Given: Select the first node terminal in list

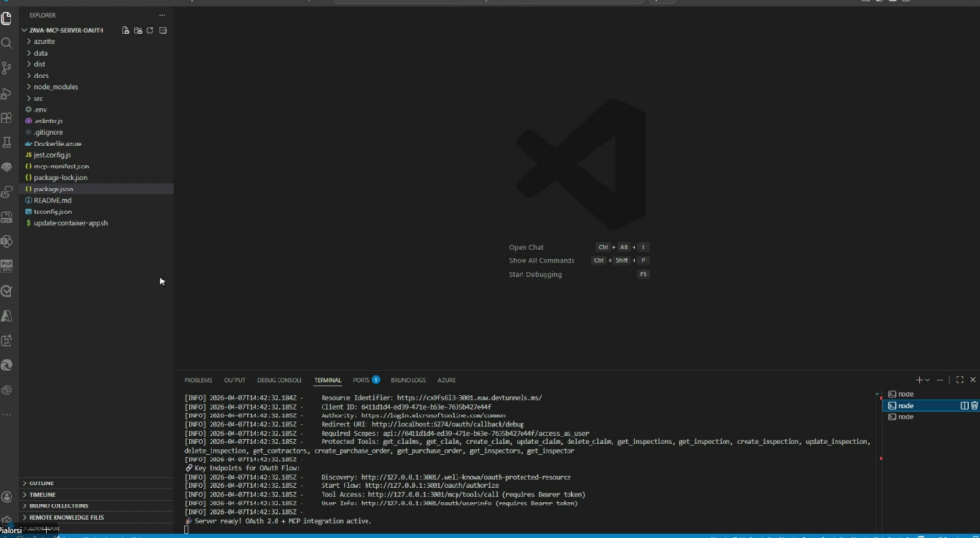Looking at the screenshot, I should pos(905,394).
